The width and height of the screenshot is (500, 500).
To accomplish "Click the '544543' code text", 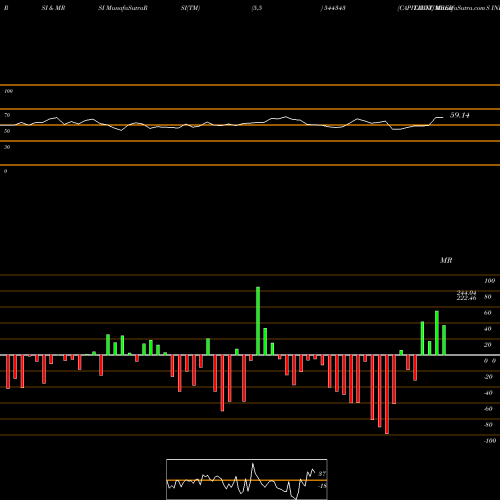I will pos(334,8).
